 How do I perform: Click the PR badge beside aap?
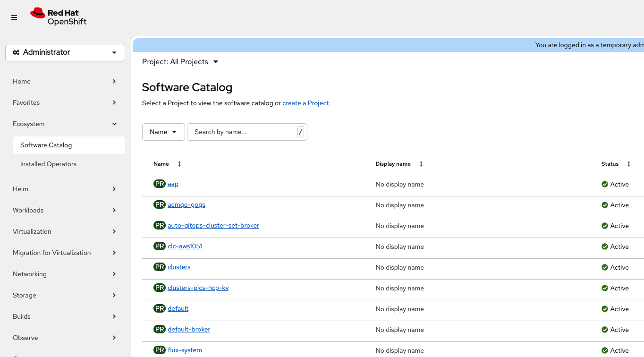pos(160,184)
